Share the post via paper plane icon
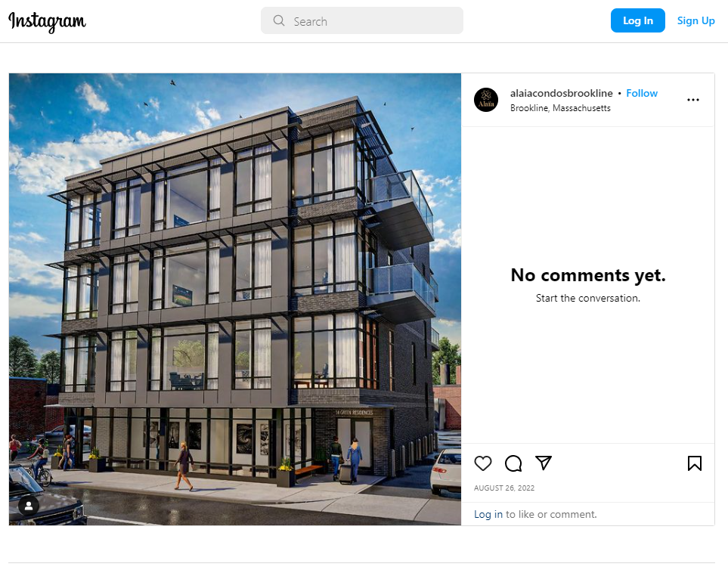The height and width of the screenshot is (573, 728). 544,463
